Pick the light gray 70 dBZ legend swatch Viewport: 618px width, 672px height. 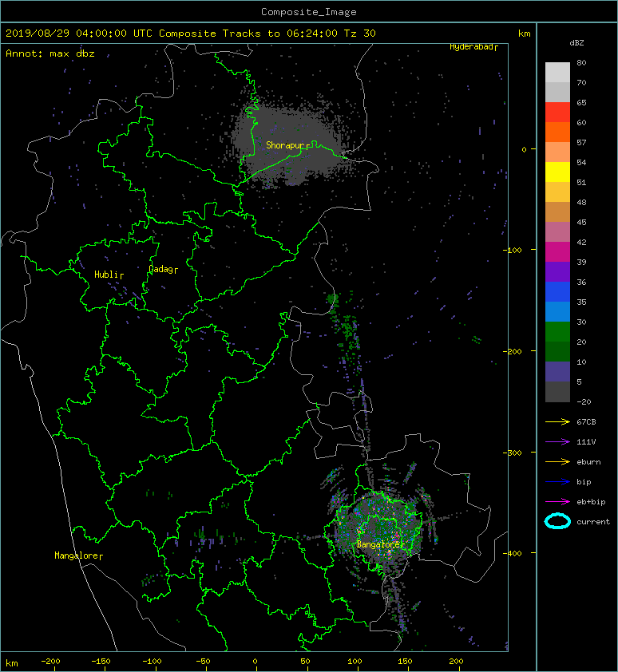pos(557,73)
